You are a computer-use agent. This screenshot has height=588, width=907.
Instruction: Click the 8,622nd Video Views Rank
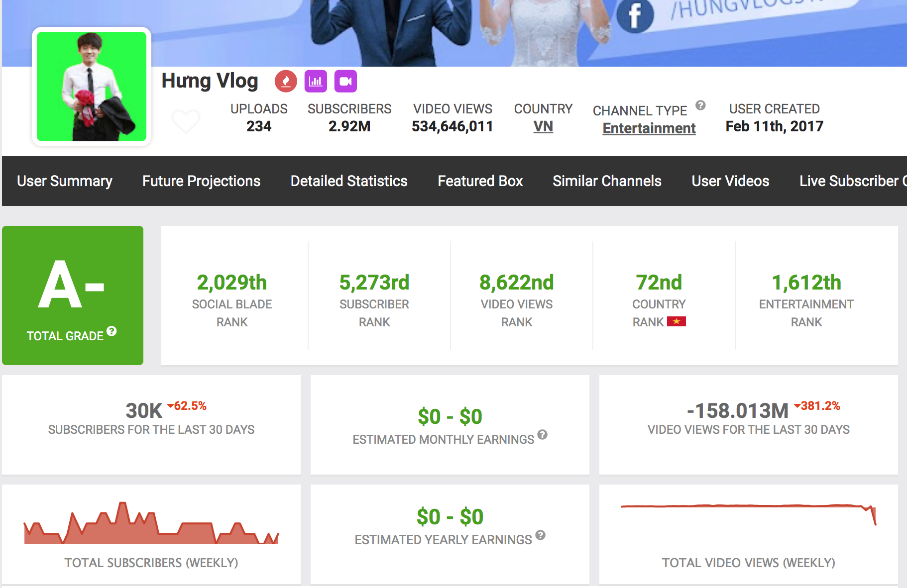(517, 283)
